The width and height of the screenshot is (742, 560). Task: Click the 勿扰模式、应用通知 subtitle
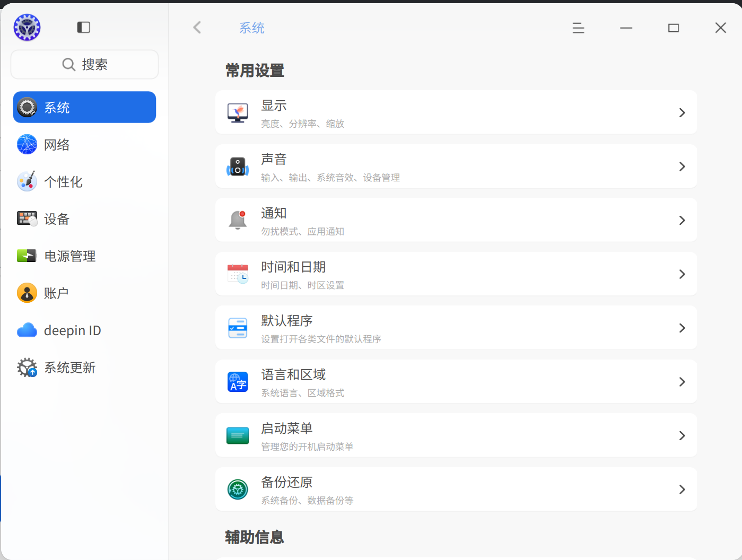(x=302, y=231)
